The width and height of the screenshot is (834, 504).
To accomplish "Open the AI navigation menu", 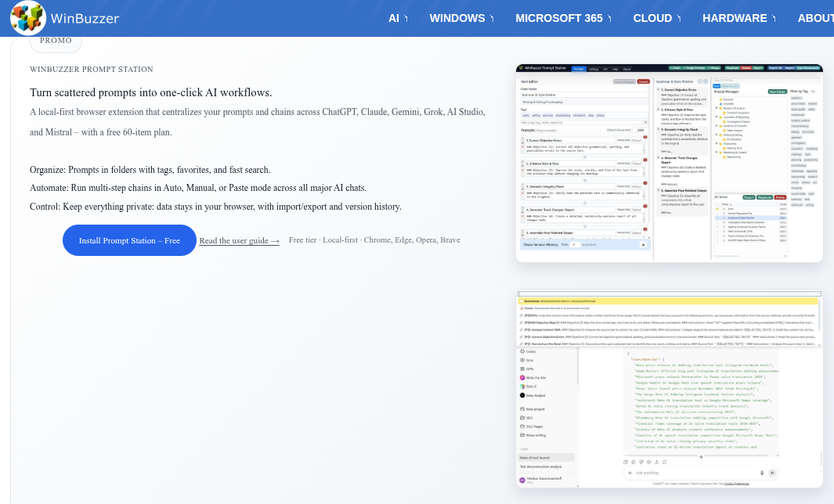I will [x=394, y=18].
